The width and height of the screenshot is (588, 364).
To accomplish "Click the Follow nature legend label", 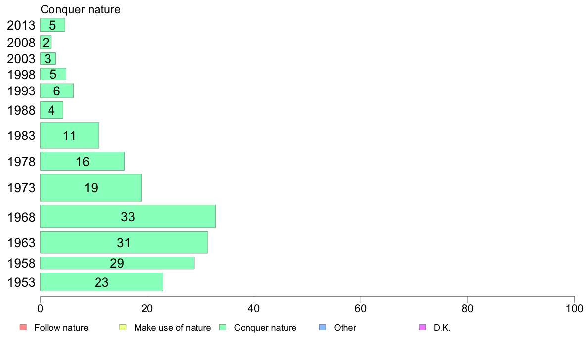I will [x=61, y=327].
